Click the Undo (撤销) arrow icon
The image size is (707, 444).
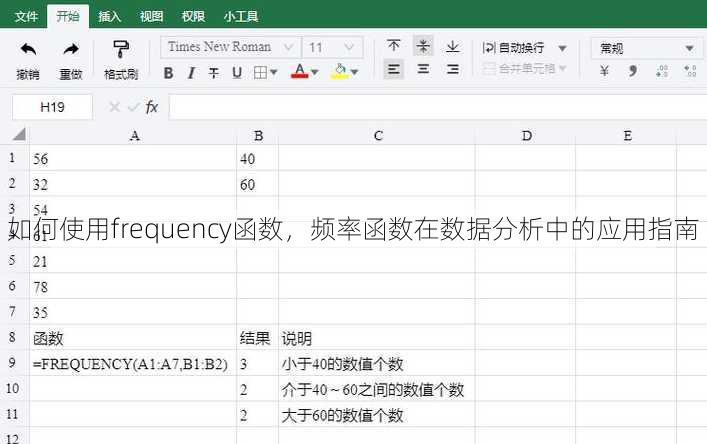tap(28, 49)
